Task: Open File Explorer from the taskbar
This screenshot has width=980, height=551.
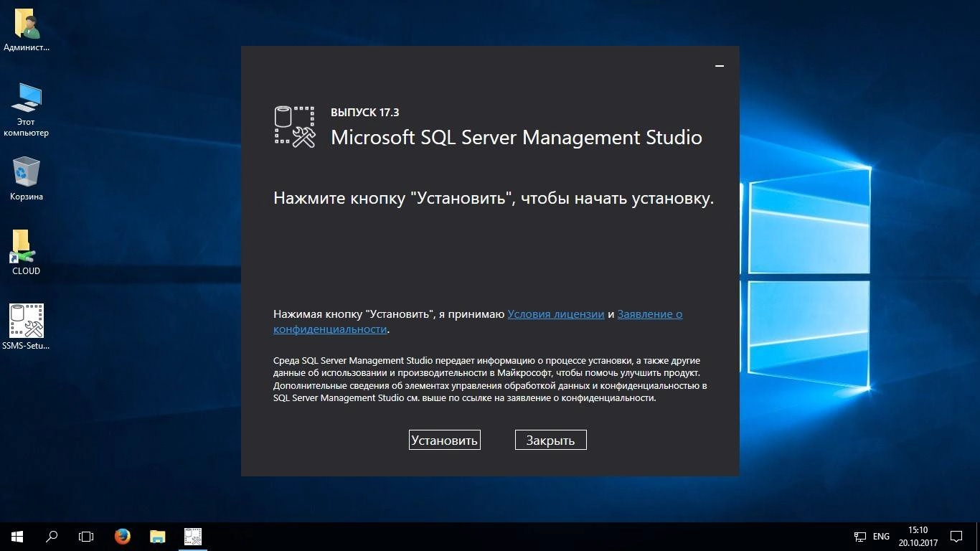Action: (x=157, y=536)
